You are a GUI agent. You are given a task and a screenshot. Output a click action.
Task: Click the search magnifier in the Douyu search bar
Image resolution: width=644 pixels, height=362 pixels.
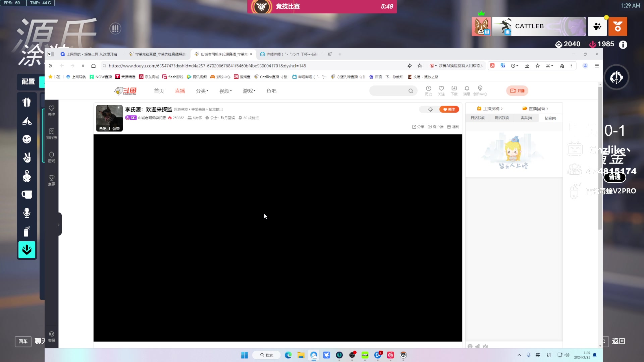click(411, 90)
